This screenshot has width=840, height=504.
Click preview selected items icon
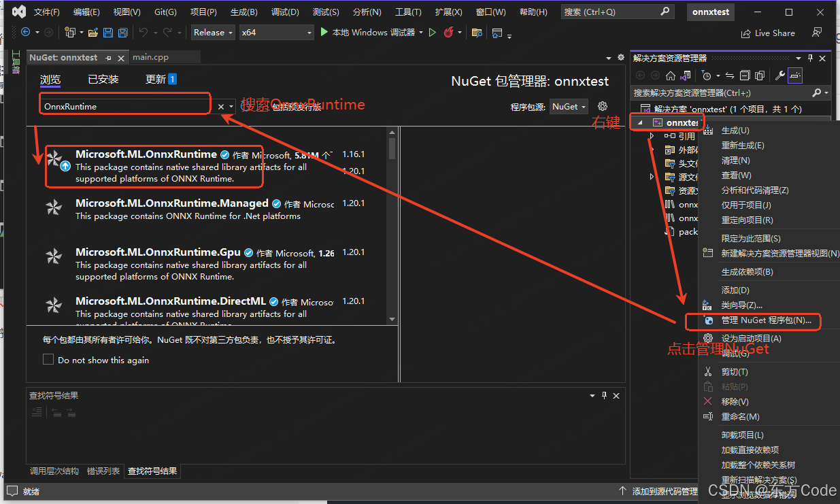795,75
